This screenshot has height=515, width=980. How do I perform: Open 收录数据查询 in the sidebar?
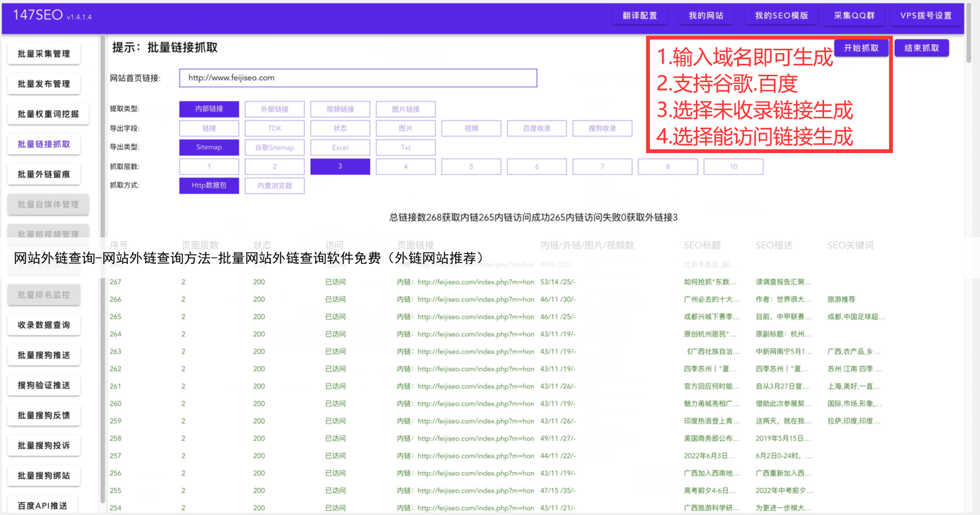44,325
